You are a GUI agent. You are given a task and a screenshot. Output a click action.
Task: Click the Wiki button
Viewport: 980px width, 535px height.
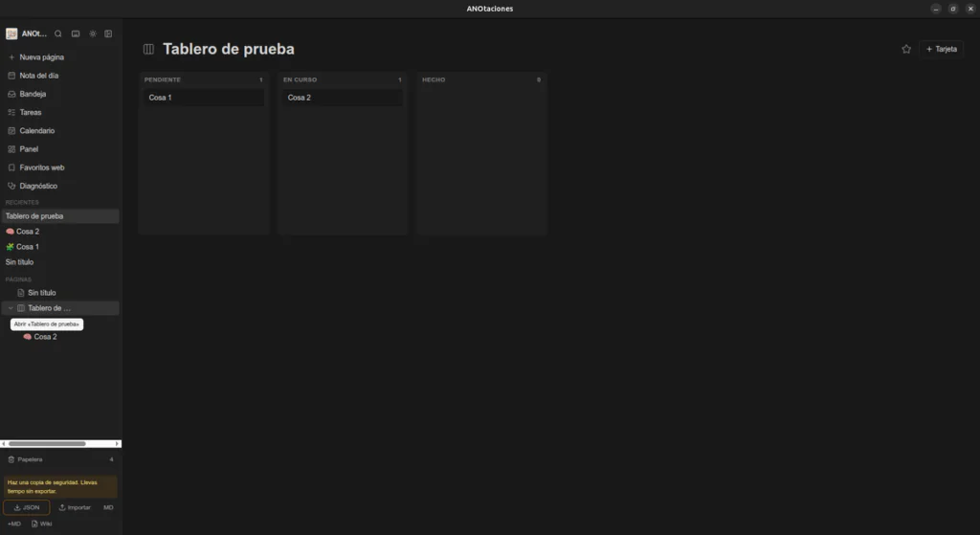tap(41, 524)
